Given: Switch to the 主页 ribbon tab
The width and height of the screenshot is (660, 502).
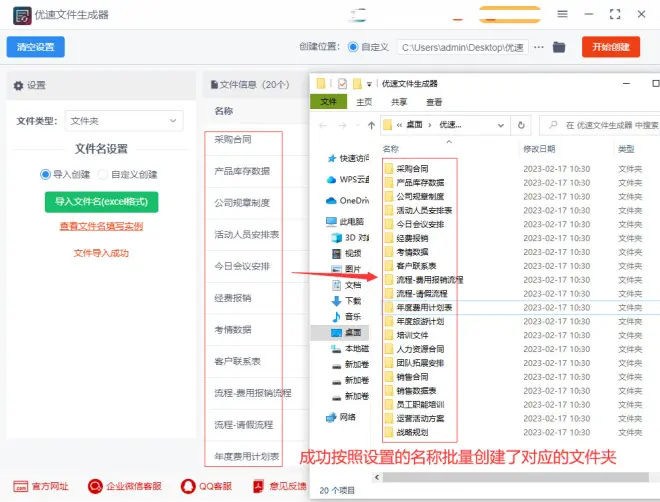Looking at the screenshot, I should [364, 102].
